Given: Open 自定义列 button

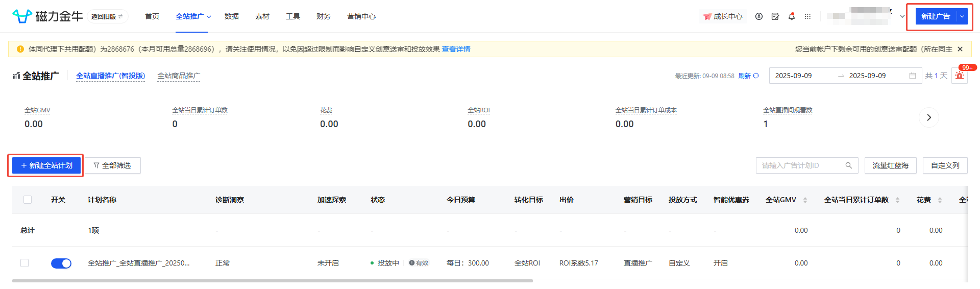Looking at the screenshot, I should click(945, 165).
